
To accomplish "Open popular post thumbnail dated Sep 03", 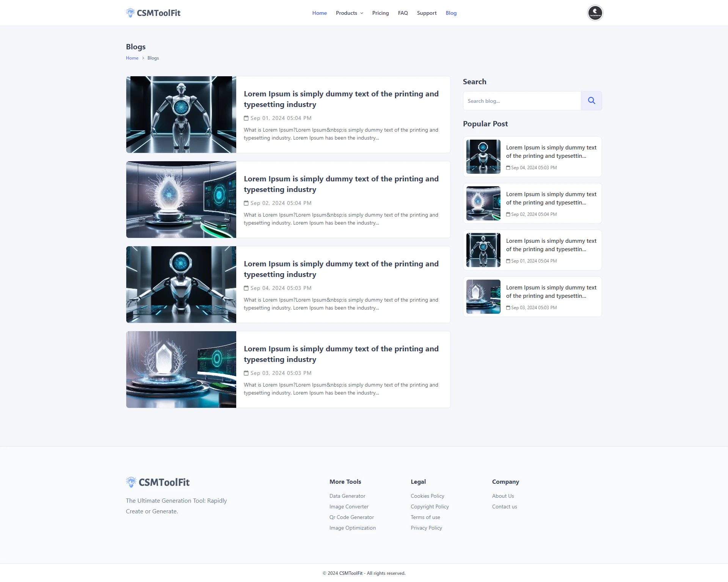I will 483,297.
